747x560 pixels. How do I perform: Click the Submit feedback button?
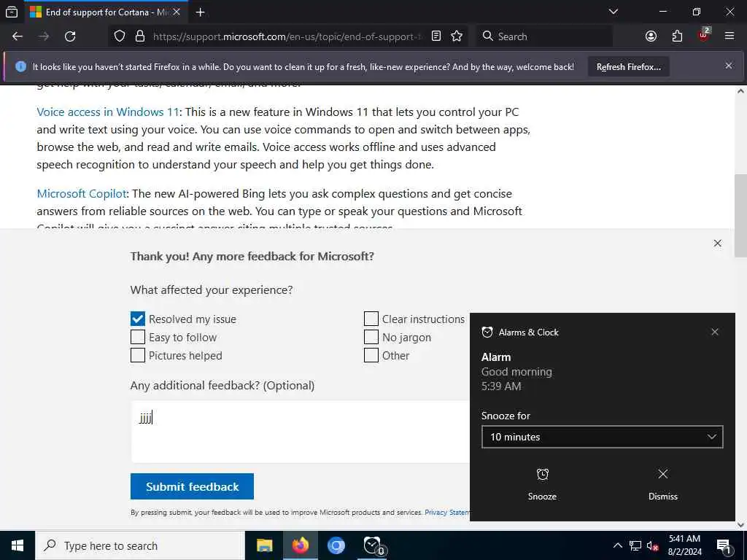click(192, 486)
